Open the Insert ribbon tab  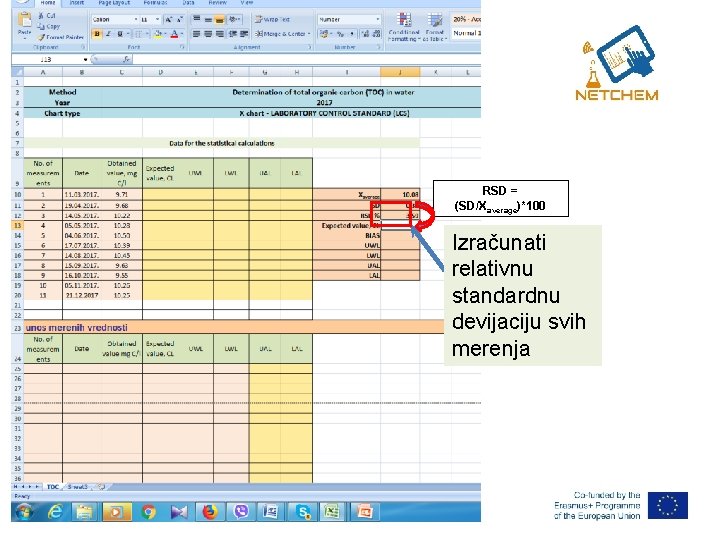tap(77, 3)
